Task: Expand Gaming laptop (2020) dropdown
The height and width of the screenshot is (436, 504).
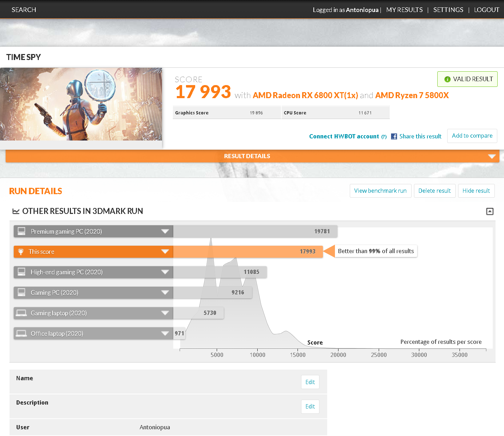Action: (165, 313)
